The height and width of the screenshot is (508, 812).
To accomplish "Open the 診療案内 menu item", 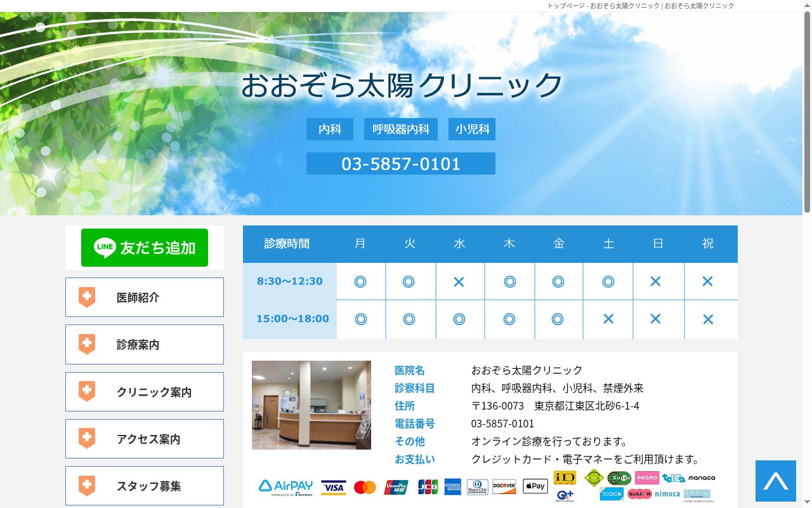I will click(145, 344).
